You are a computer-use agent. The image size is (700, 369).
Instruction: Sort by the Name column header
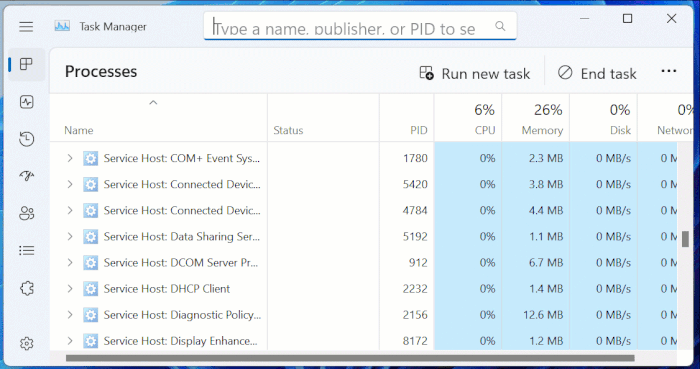(x=158, y=118)
